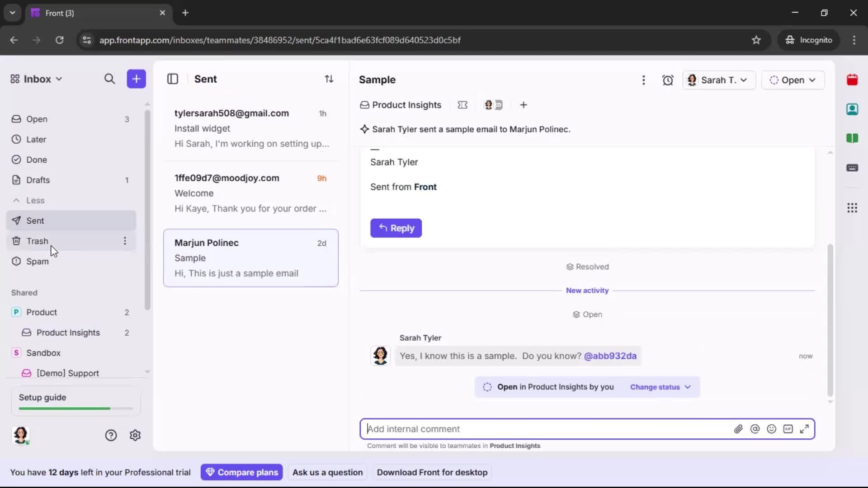Set a reminder using the snooze clock icon
The height and width of the screenshot is (488, 868).
668,80
